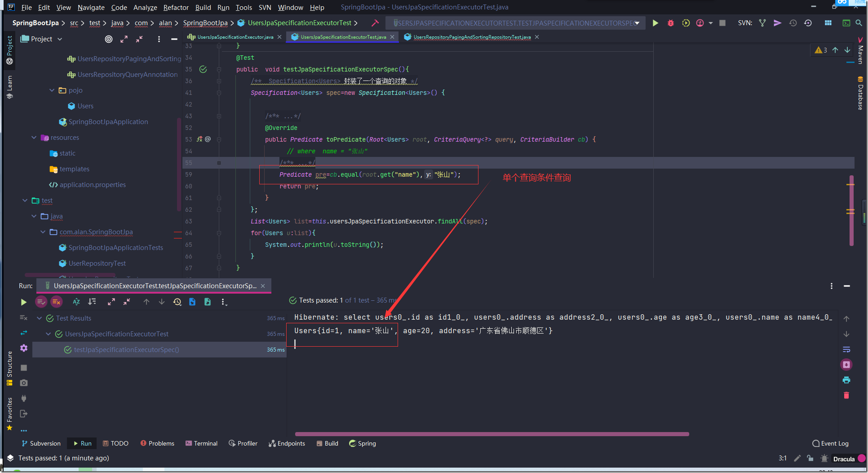Click the build hammer icon
This screenshot has width=868, height=473.
375,23
